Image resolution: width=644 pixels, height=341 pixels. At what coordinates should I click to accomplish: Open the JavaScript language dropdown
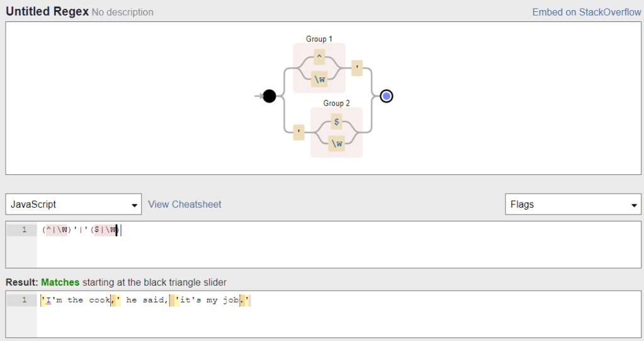coord(74,204)
